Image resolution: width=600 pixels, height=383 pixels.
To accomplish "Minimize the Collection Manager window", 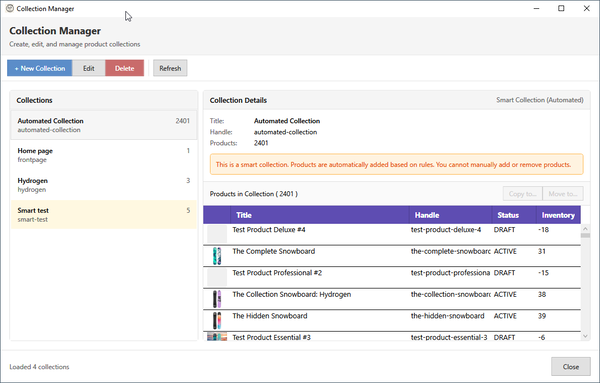I will (x=536, y=8).
